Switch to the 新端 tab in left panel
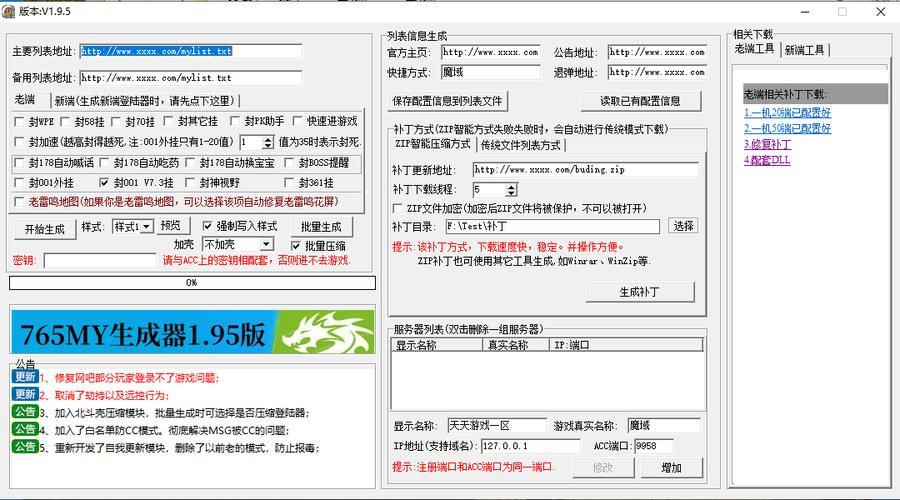 pyautogui.click(x=143, y=100)
